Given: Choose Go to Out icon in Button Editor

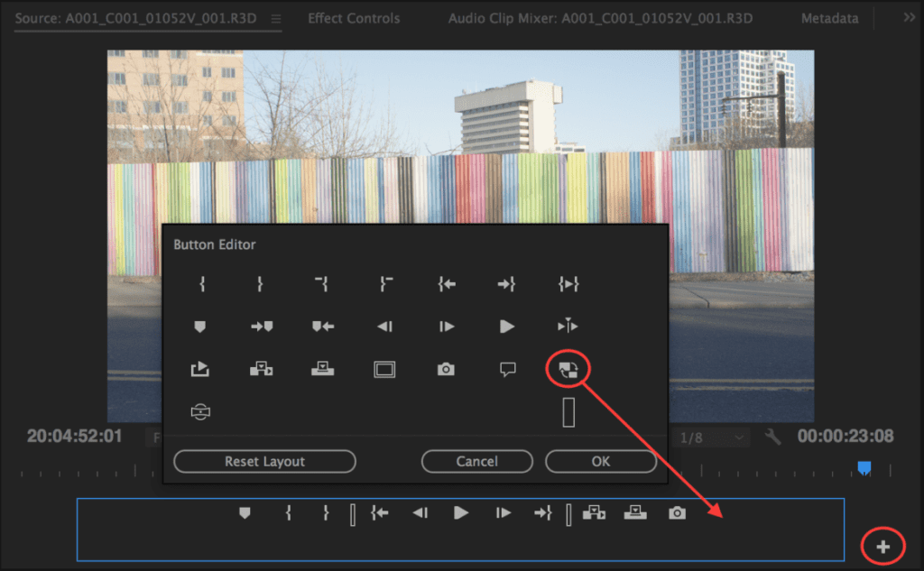Looking at the screenshot, I should click(506, 285).
